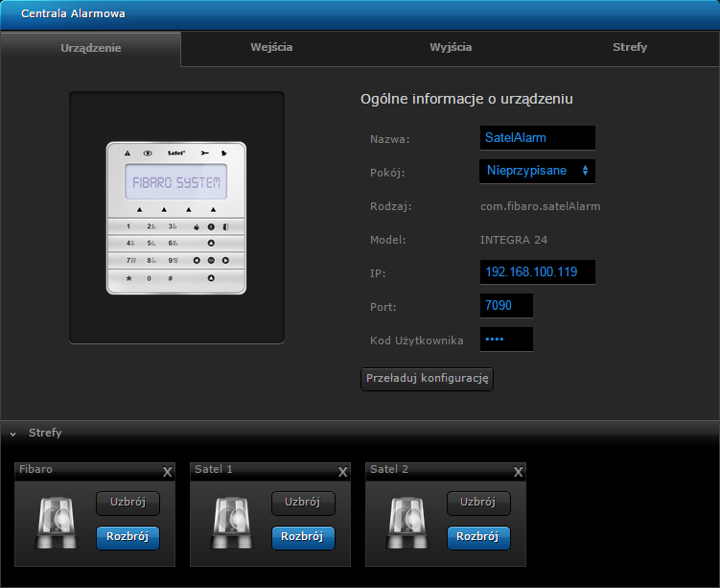720x588 pixels.
Task: Click the Satel 2 zone title
Action: point(389,469)
